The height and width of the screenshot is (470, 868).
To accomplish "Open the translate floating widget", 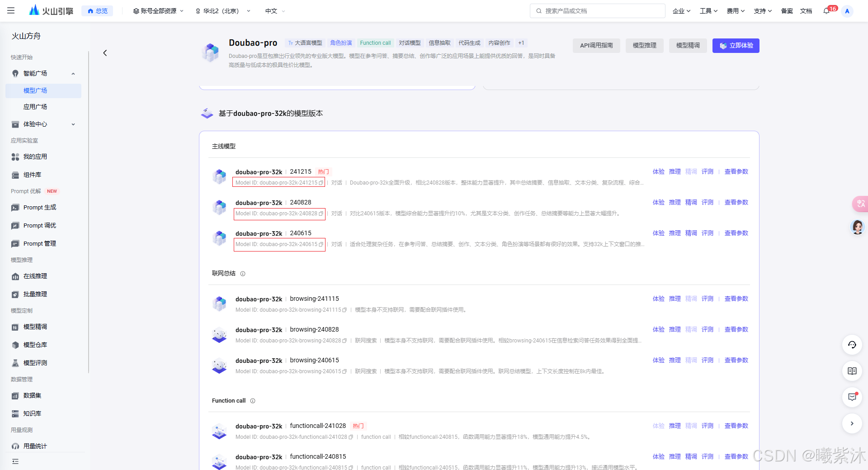I will (860, 204).
